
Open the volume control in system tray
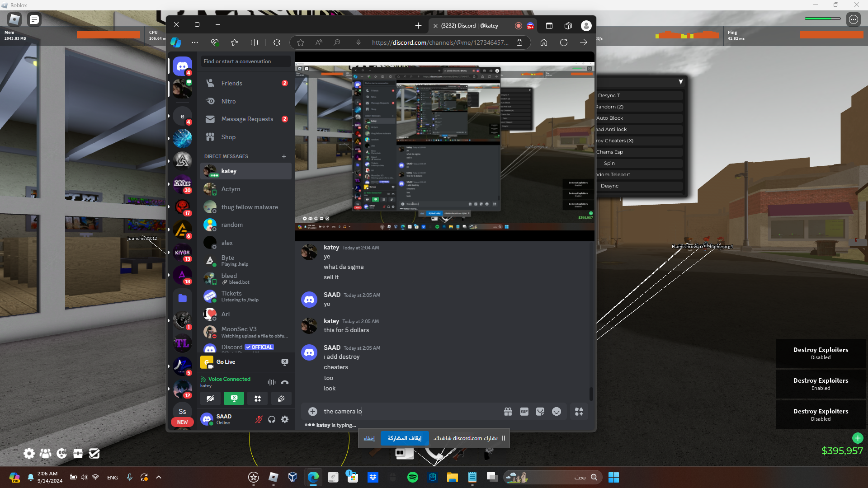84,477
